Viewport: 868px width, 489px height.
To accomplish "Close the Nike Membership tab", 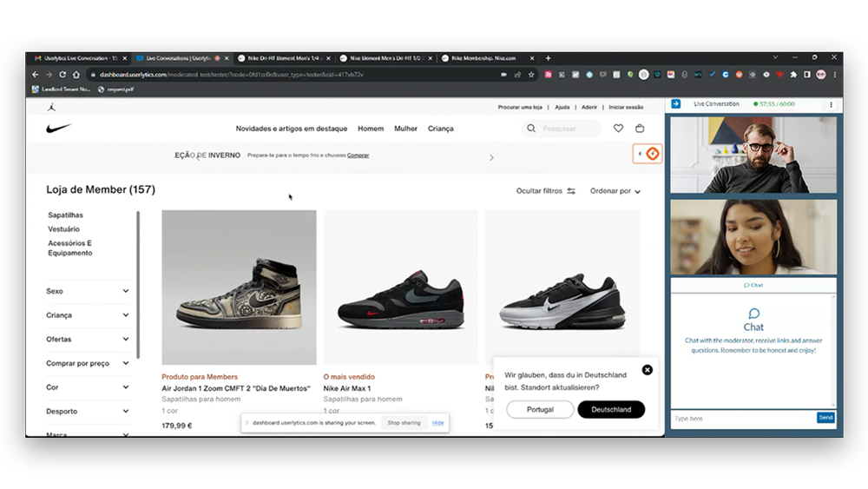I will click(533, 58).
